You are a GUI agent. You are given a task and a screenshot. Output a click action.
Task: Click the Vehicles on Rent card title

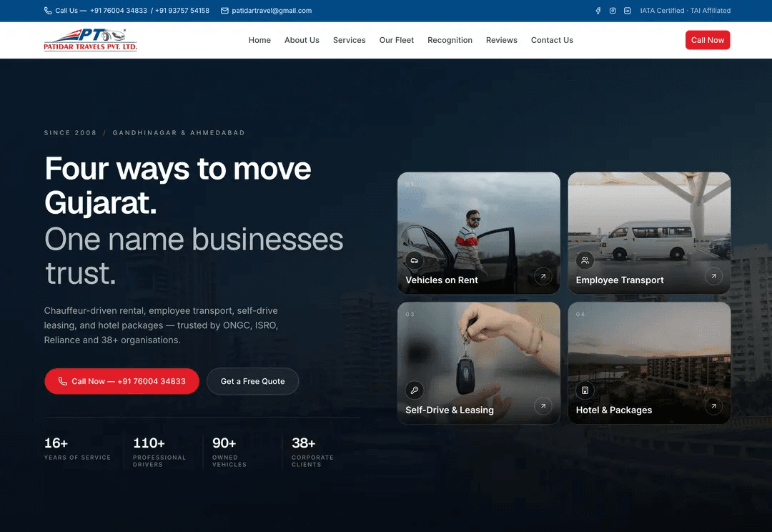pos(442,280)
